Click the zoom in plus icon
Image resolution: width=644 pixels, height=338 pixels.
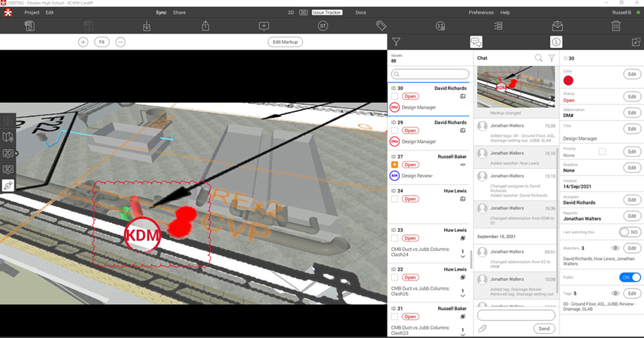point(83,42)
